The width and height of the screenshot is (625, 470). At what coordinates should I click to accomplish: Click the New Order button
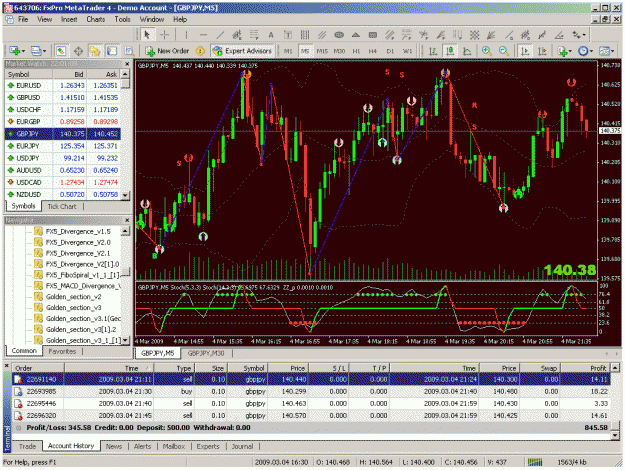(x=167, y=51)
